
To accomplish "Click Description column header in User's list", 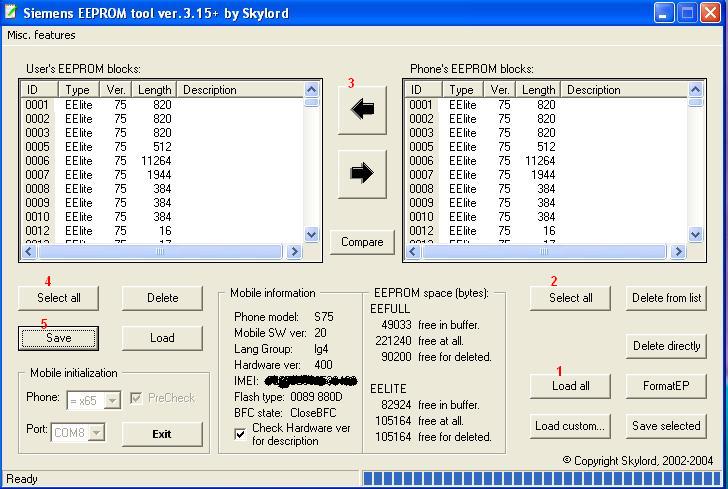I will pos(240,90).
